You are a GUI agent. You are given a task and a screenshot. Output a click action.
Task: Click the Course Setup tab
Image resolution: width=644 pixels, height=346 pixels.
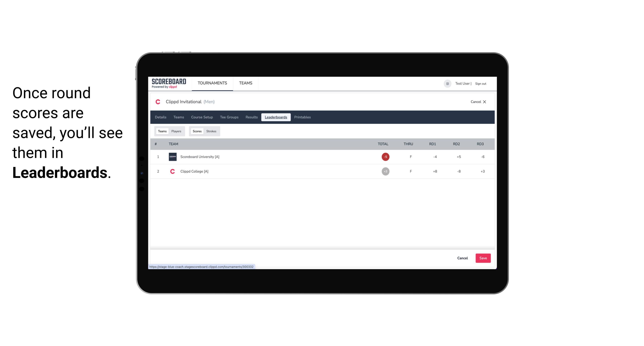202,117
